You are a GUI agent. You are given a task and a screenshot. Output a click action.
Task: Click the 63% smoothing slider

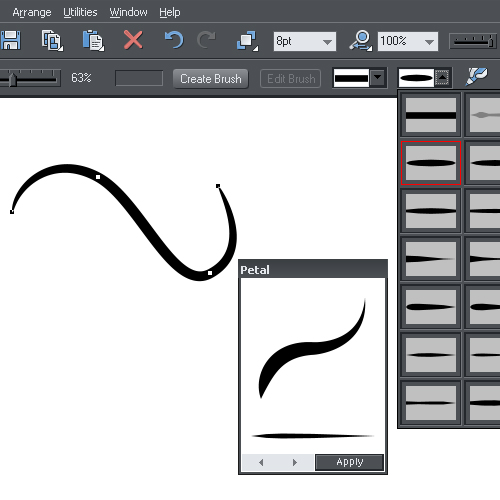pyautogui.click(x=30, y=78)
